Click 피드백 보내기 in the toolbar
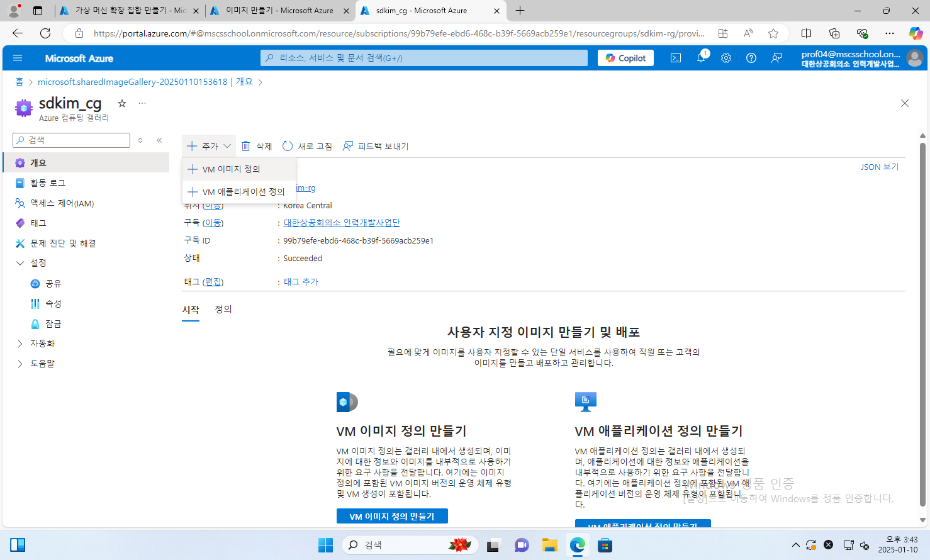This screenshot has width=930, height=560. click(x=376, y=146)
